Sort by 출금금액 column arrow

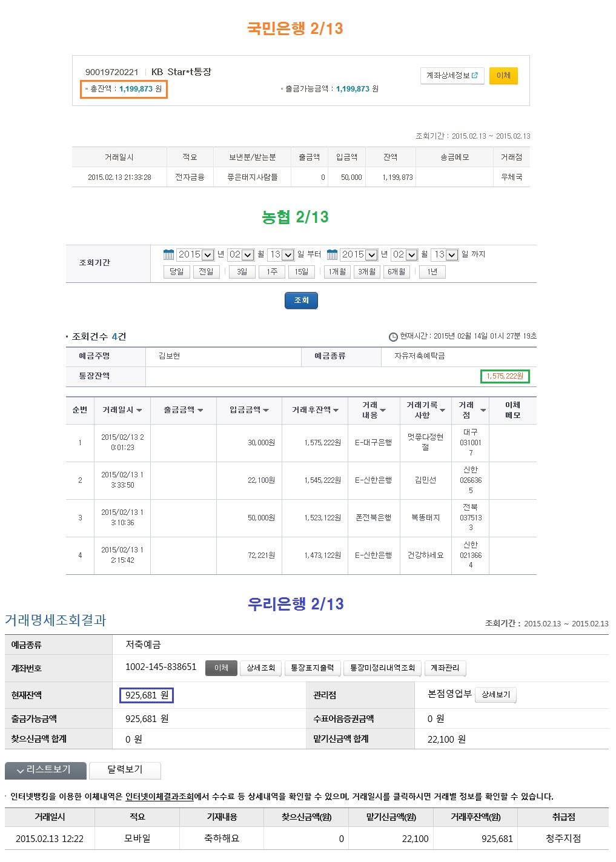pos(200,411)
